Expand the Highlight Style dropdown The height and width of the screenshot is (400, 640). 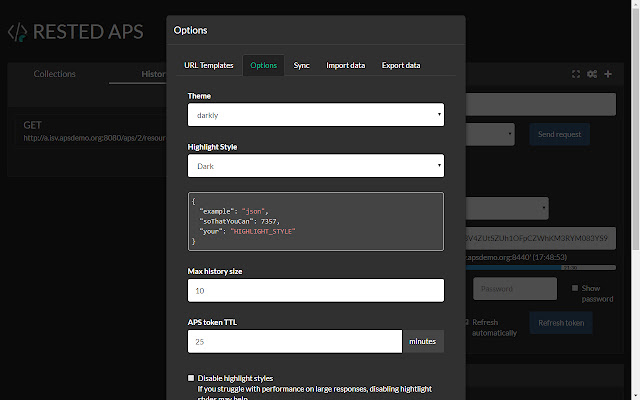point(315,165)
